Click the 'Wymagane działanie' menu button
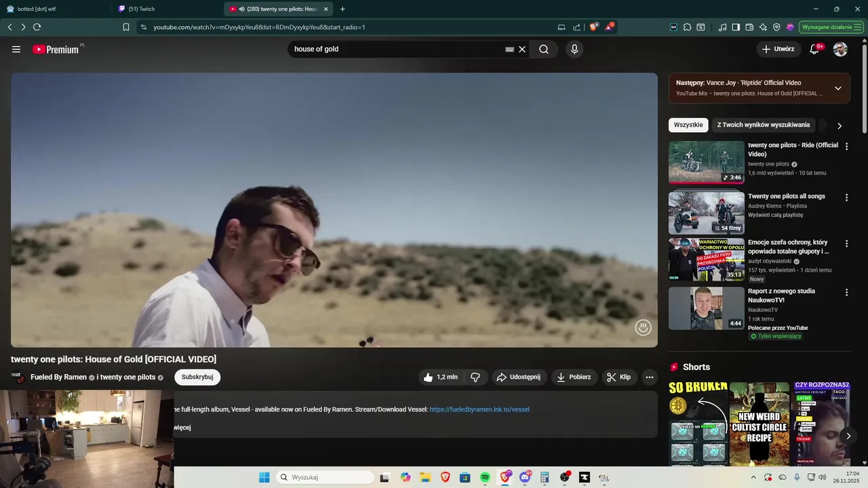The height and width of the screenshot is (488, 868). pyautogui.click(x=831, y=27)
